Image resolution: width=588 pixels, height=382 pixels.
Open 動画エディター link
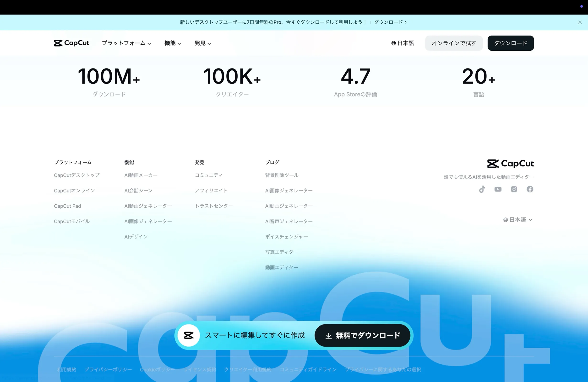click(281, 267)
